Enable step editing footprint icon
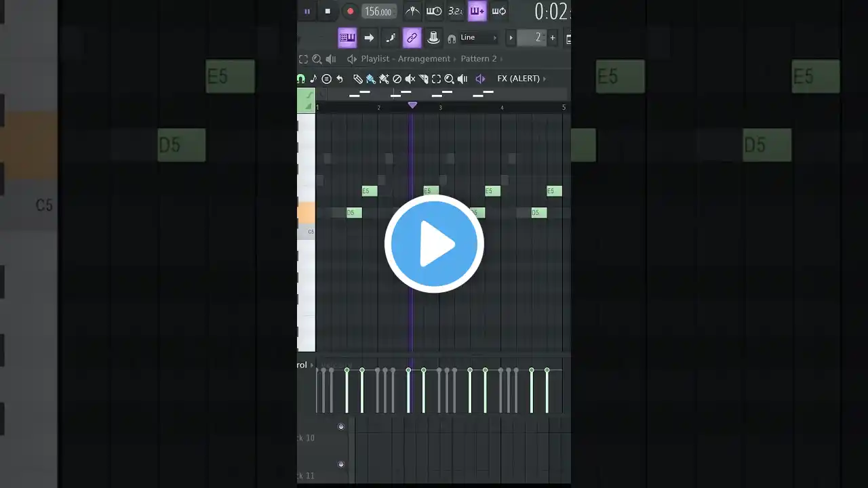 tap(391, 37)
